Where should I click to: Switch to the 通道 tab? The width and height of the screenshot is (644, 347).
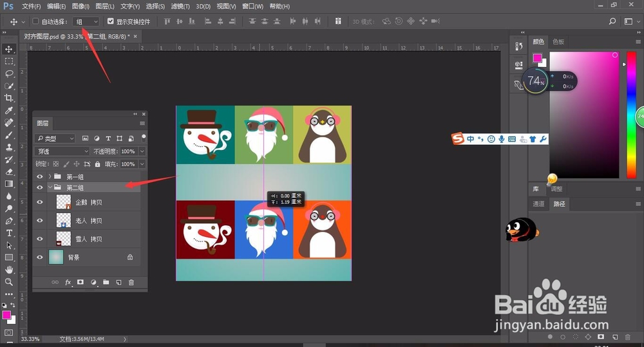coord(538,203)
